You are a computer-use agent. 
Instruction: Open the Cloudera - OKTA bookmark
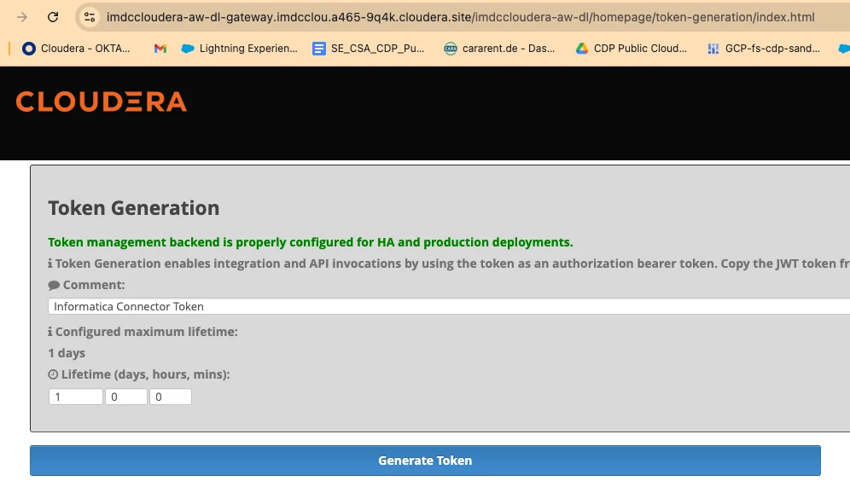pyautogui.click(x=76, y=49)
